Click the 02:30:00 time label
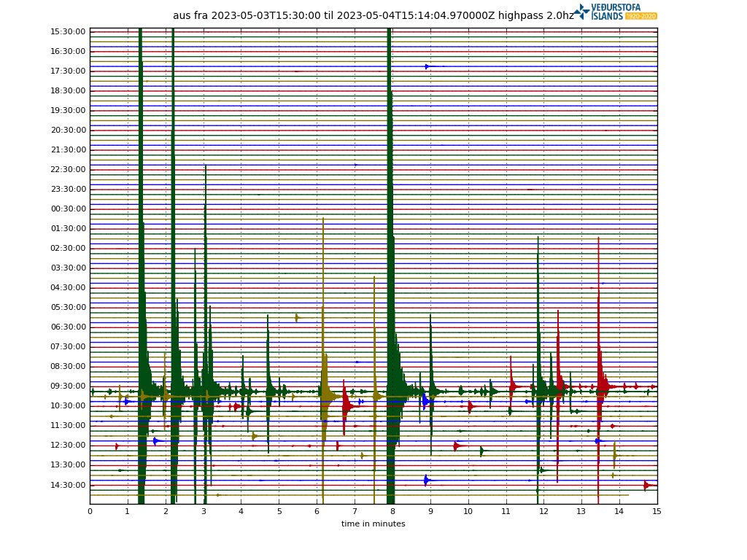This screenshot has height=560, width=747. click(68, 248)
